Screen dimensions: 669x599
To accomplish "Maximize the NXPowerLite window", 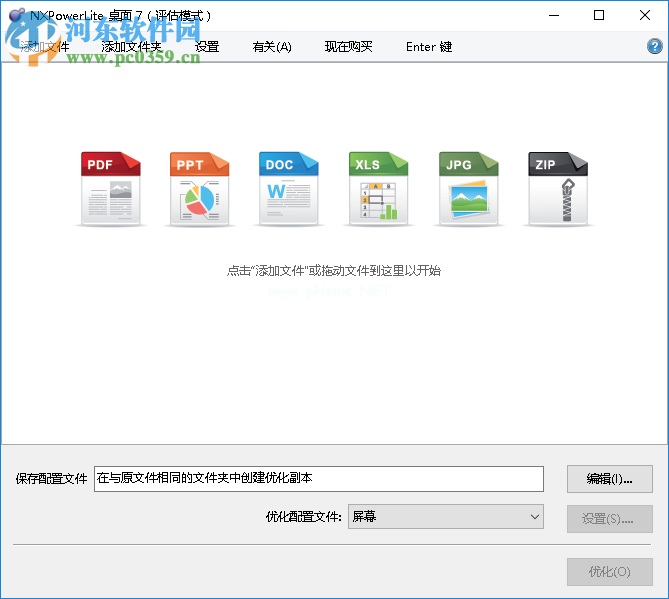I will (x=599, y=15).
